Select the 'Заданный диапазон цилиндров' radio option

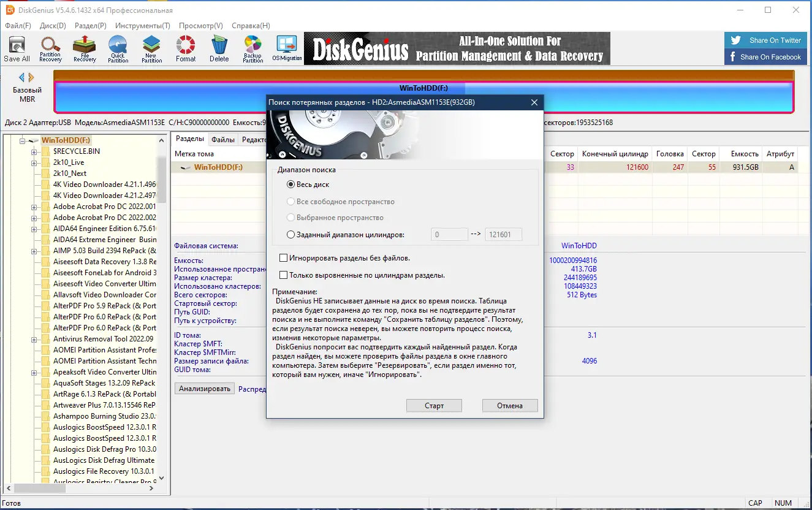click(x=290, y=234)
